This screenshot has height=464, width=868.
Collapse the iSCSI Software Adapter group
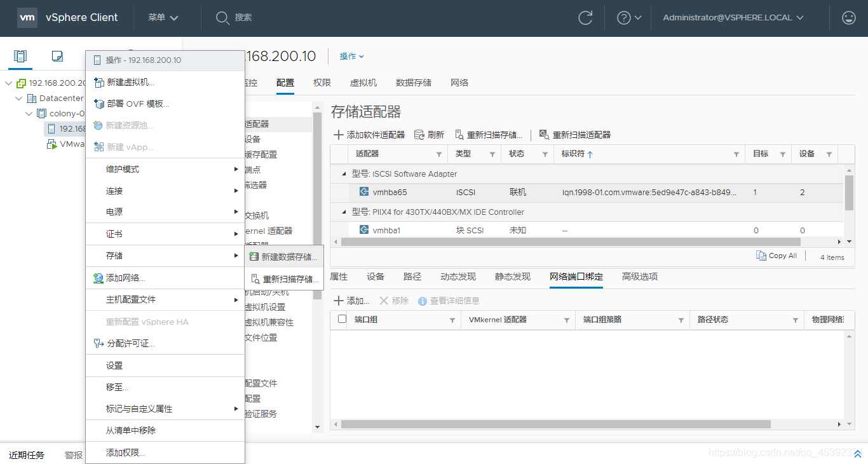point(344,174)
